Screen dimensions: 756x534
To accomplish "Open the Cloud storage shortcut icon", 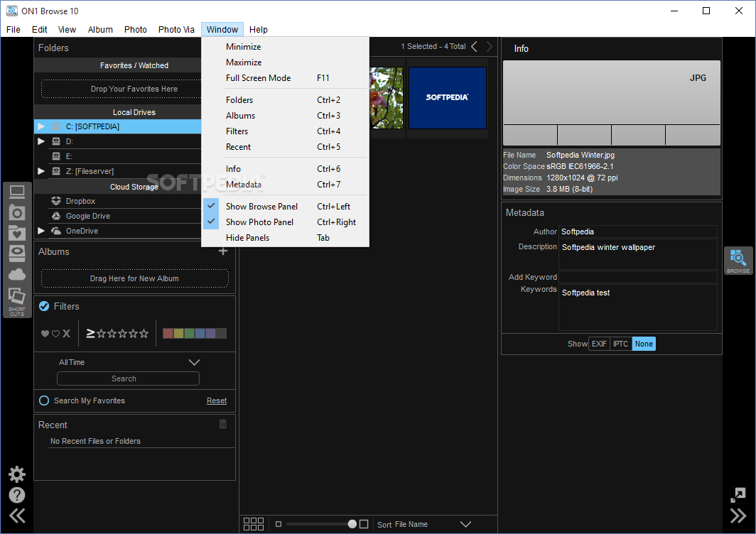I will click(x=17, y=275).
